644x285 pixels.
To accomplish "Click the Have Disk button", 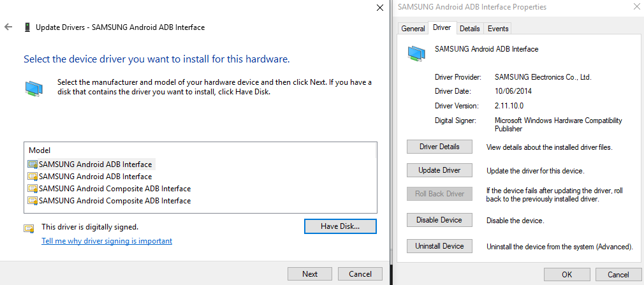I will [340, 226].
